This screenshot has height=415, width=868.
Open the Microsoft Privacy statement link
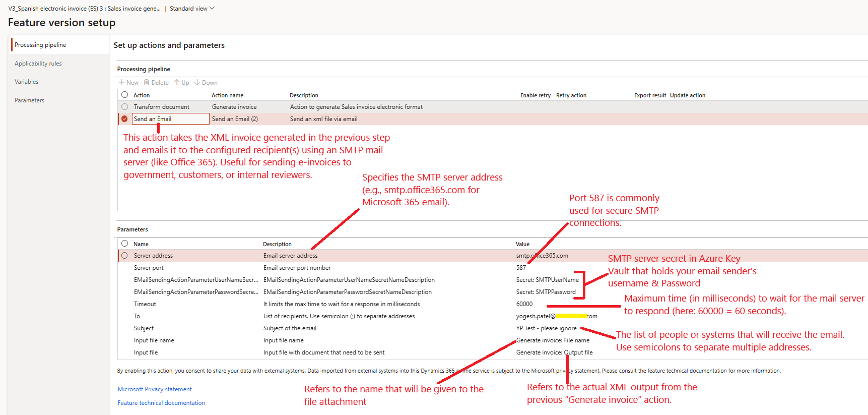(x=155, y=389)
